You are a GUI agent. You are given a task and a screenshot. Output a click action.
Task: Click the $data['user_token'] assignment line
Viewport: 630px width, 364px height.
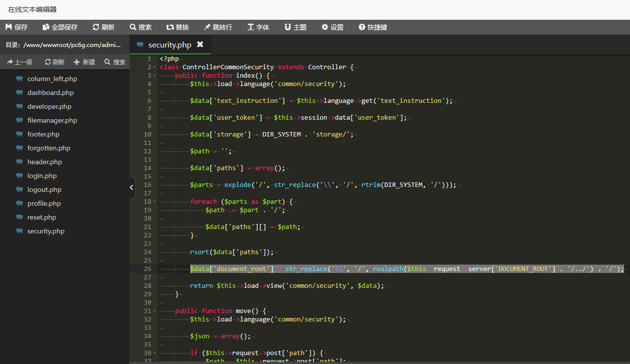point(299,117)
